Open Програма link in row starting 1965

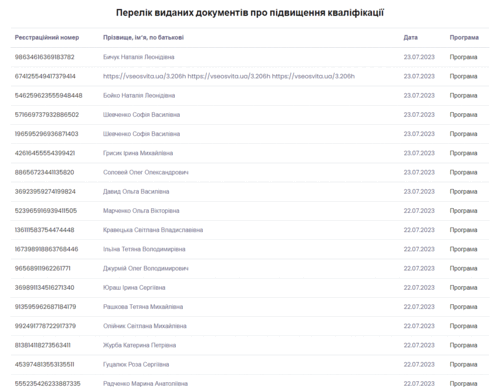coord(463,134)
